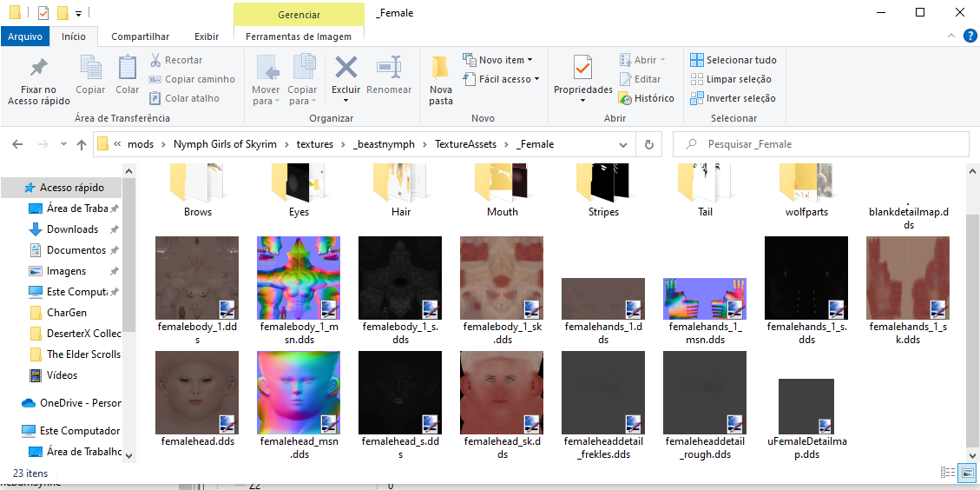
Task: Select Acesso rápido in navigation pane
Action: pos(62,187)
